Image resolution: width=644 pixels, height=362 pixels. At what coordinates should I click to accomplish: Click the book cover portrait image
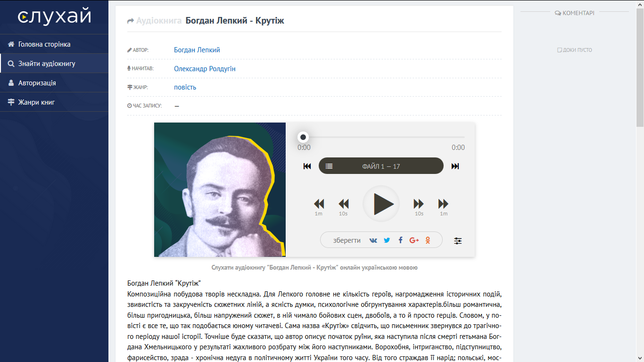(x=220, y=190)
